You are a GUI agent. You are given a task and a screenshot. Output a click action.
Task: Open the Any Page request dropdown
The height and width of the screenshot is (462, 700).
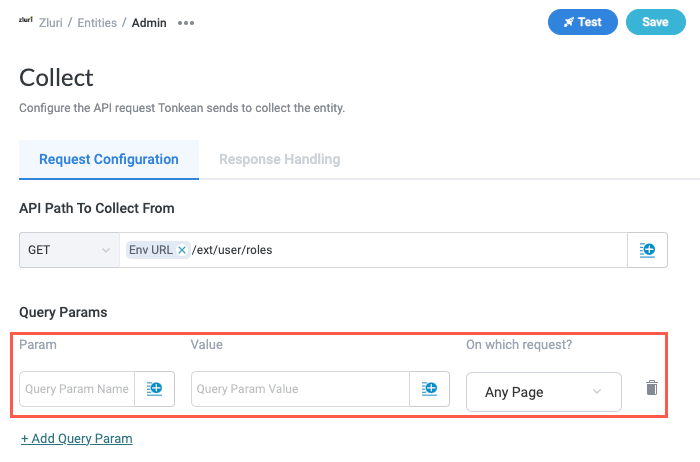(x=543, y=392)
